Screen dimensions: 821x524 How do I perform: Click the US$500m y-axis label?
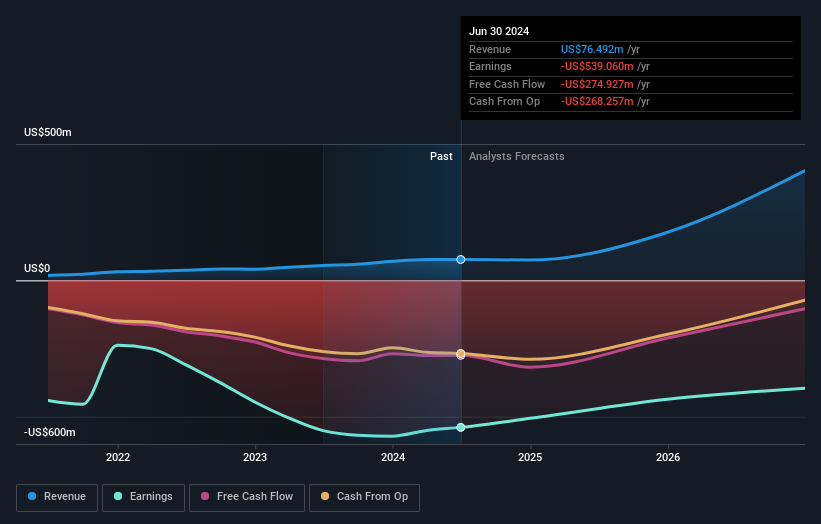48,132
